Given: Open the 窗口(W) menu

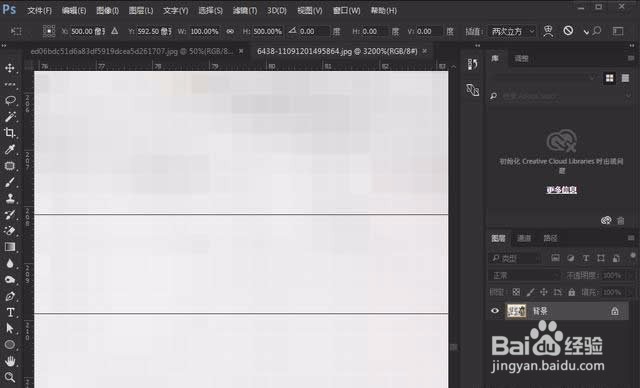Looking at the screenshot, I should 347,11.
